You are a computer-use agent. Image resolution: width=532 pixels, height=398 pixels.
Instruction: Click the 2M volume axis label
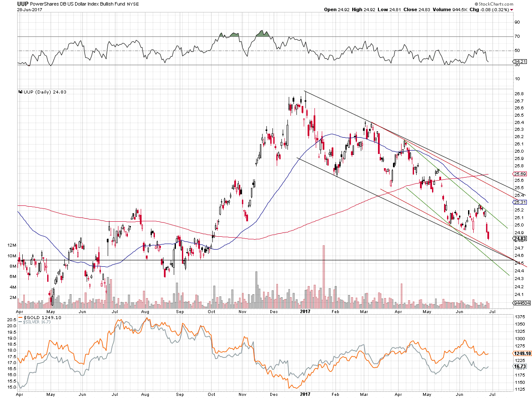[x=13, y=298]
